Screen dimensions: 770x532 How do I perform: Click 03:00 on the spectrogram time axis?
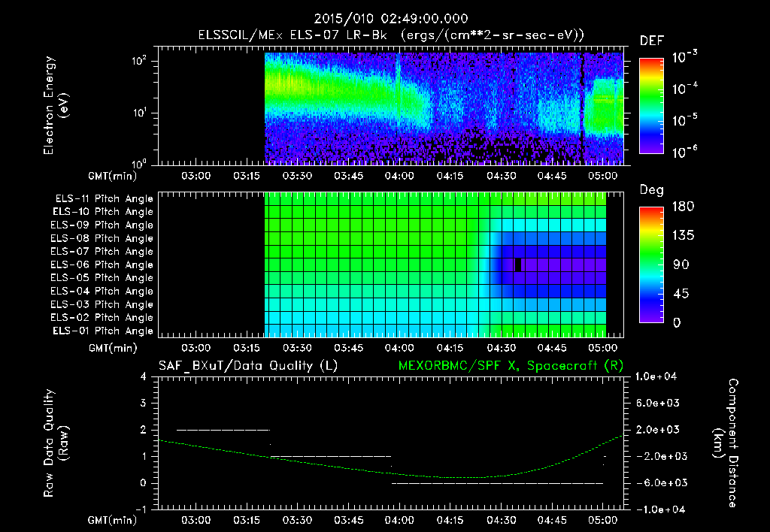[x=196, y=176]
